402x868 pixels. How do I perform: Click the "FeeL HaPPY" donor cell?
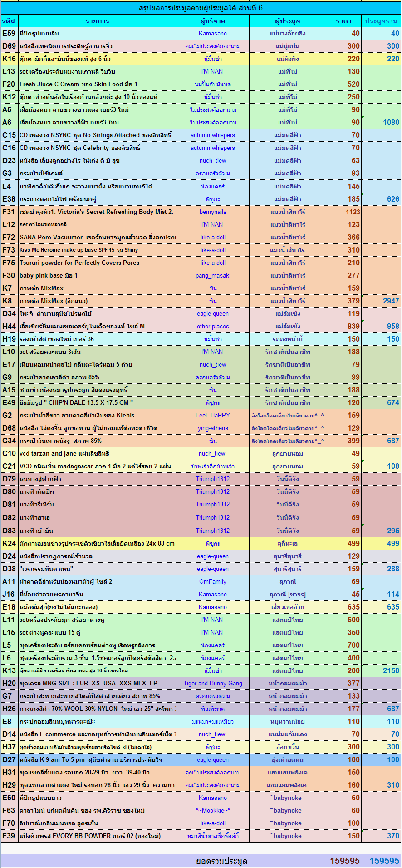[x=213, y=415]
